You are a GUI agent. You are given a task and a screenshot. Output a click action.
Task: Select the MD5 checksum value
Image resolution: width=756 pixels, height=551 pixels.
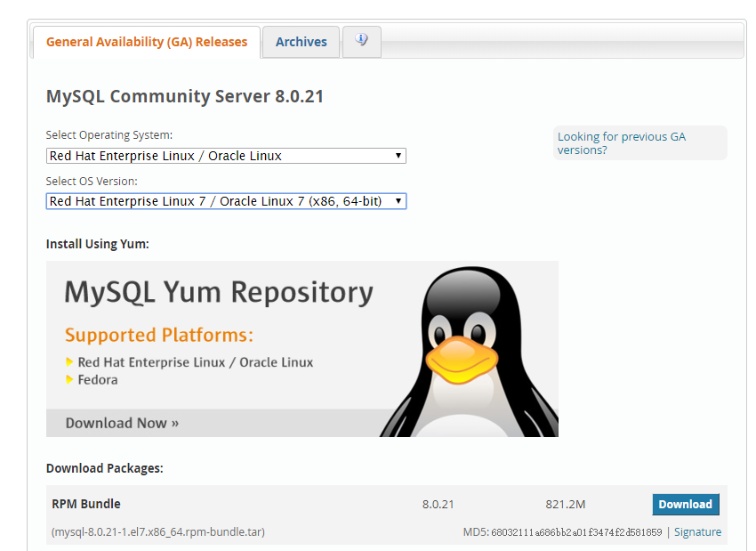pos(575,531)
